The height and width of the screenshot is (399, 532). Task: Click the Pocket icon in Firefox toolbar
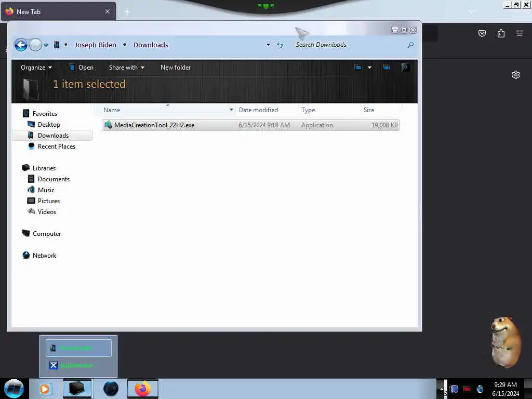click(x=482, y=33)
